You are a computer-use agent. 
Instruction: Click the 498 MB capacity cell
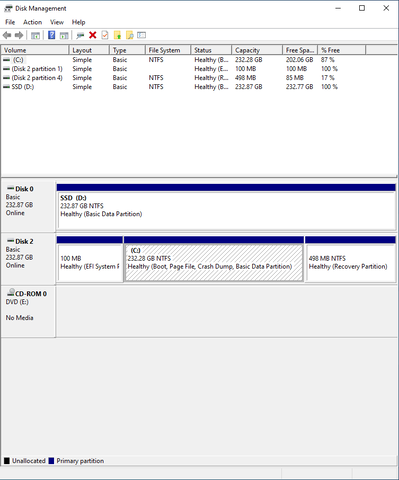[246, 78]
